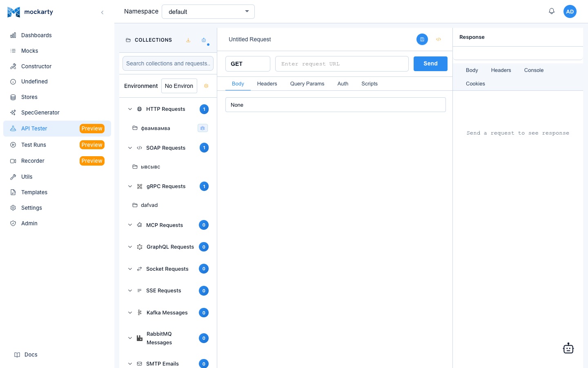Open Templates via the document icon
Viewport: 588px width, 368px height.
point(13,192)
